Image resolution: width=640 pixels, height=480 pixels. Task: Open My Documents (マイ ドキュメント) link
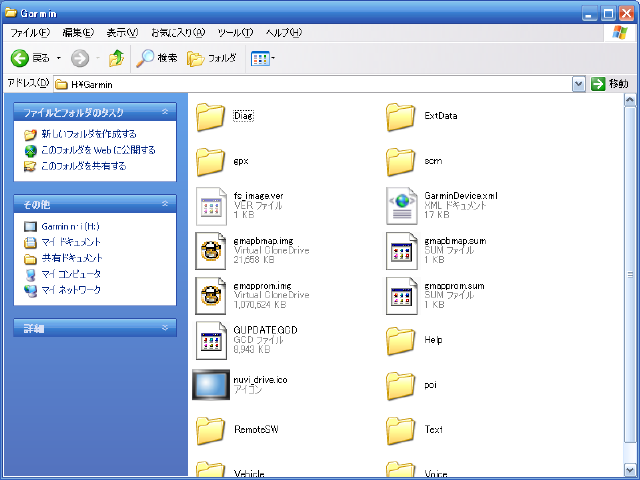71,242
